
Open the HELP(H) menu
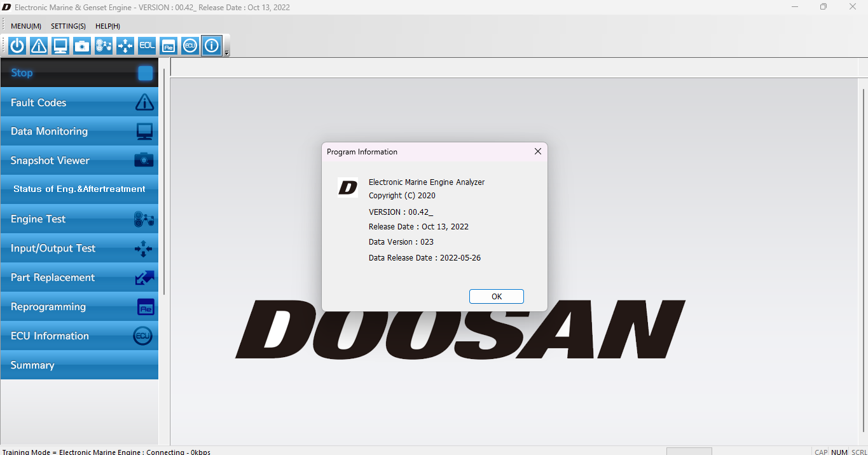tap(107, 26)
